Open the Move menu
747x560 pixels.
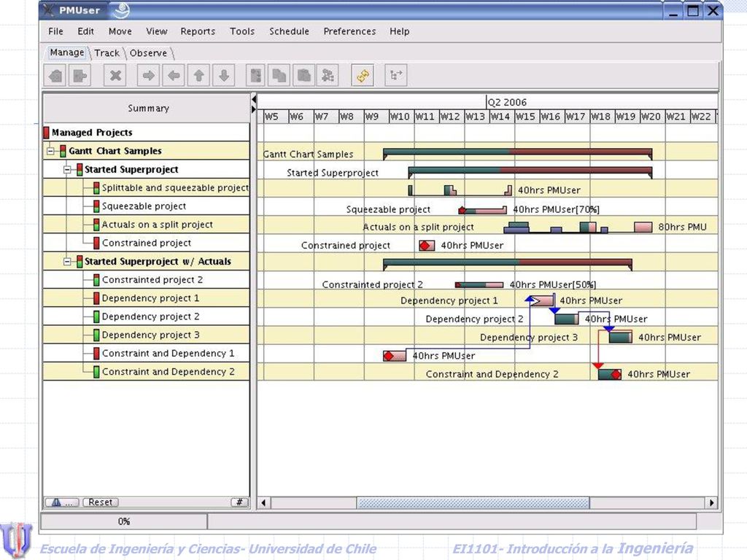(120, 31)
